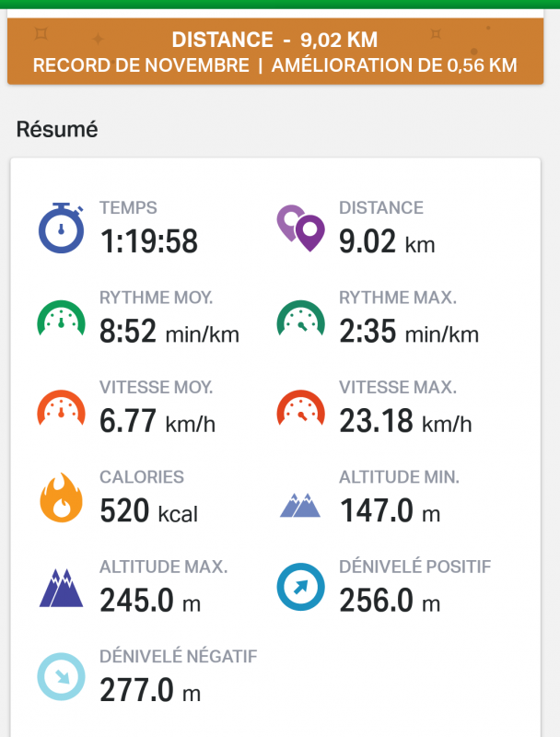Click the DISTANCE label in summary card
The width and height of the screenshot is (560, 737).
[x=381, y=208]
